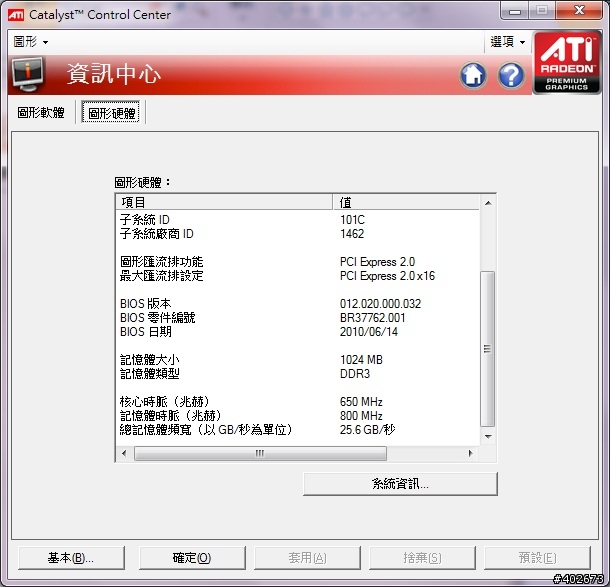Click the horizontal scrollbar left arrow

(124, 453)
